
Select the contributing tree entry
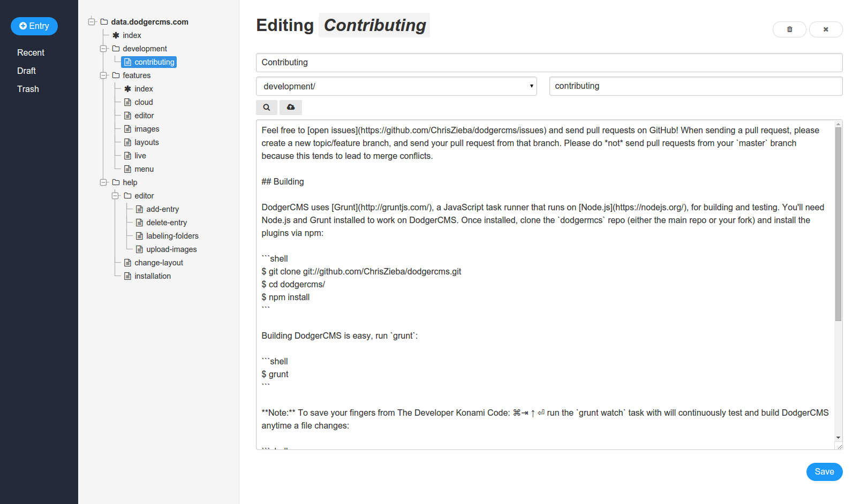(x=149, y=62)
